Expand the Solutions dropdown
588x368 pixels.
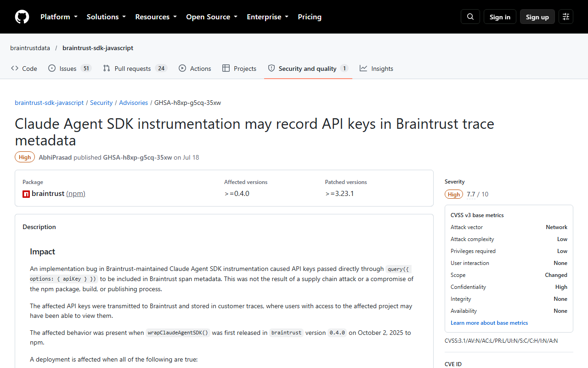tap(106, 17)
